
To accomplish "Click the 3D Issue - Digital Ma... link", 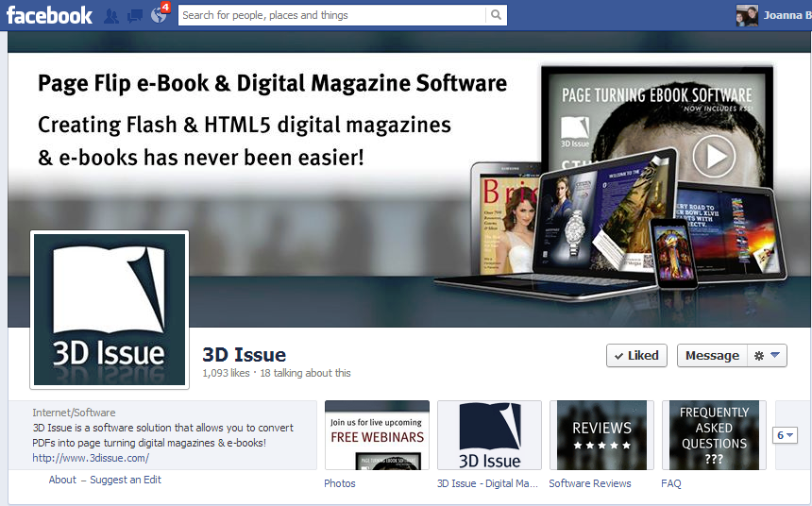I will tap(487, 483).
